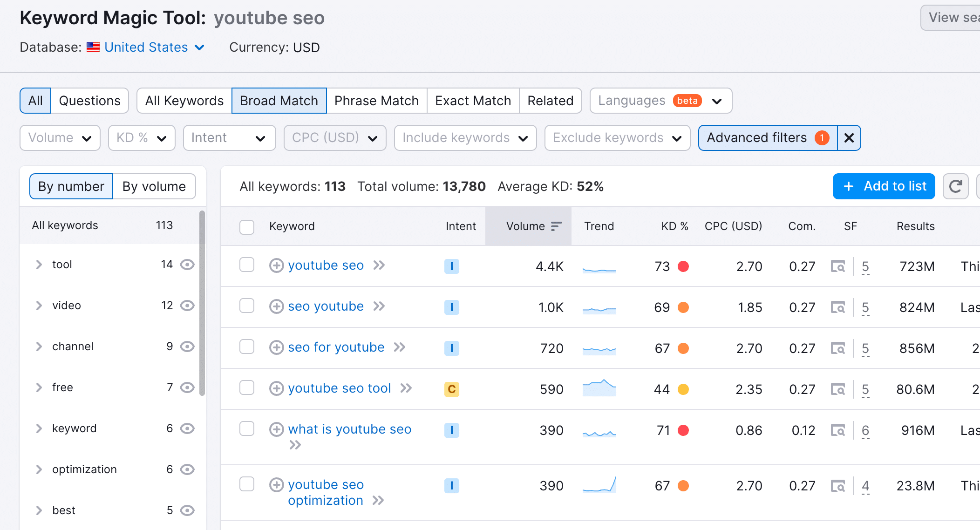980x530 pixels.
Task: Click the plus icon beside 'youtube seo'
Action: point(277,265)
